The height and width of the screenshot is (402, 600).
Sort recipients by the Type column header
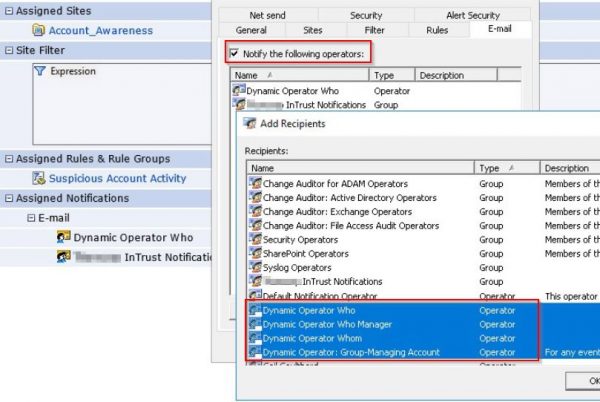[x=507, y=169]
